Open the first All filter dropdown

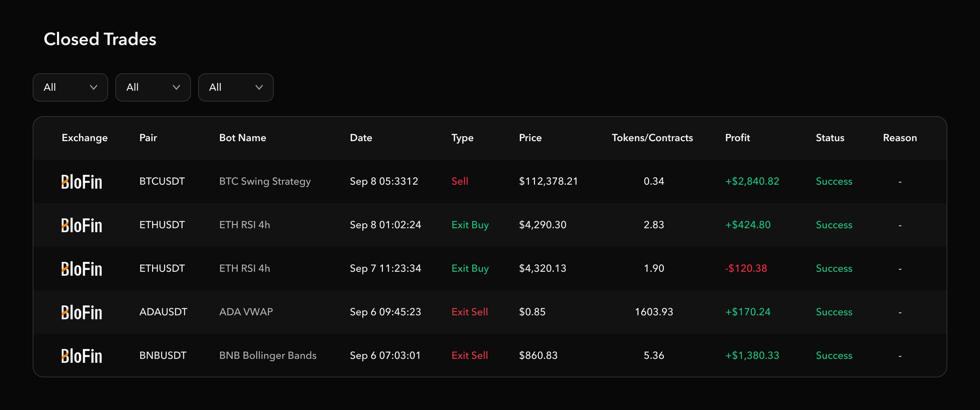[70, 88]
